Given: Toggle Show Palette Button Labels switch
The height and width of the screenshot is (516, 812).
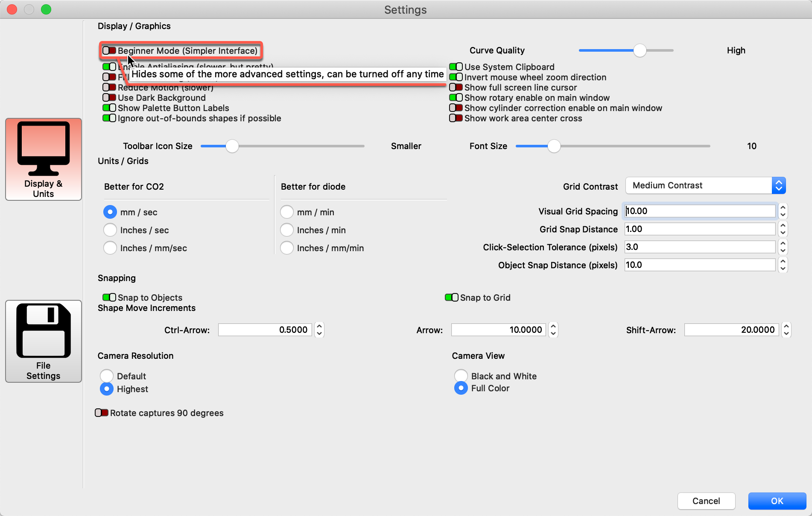Looking at the screenshot, I should tap(109, 108).
